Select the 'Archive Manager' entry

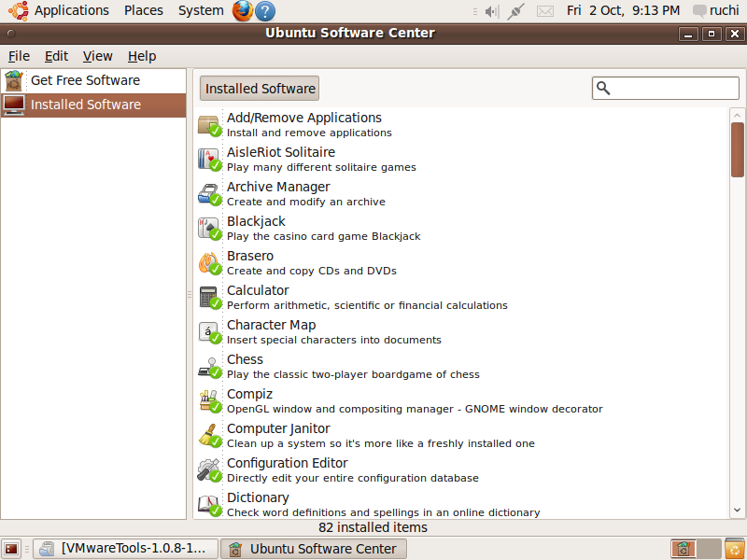(x=462, y=194)
